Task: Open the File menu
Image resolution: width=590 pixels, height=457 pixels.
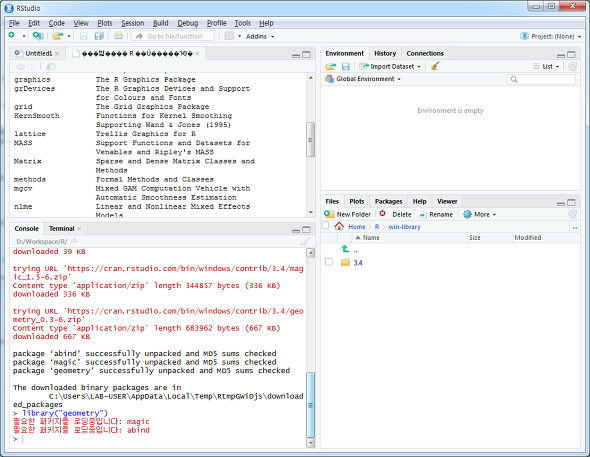Action: [x=14, y=23]
